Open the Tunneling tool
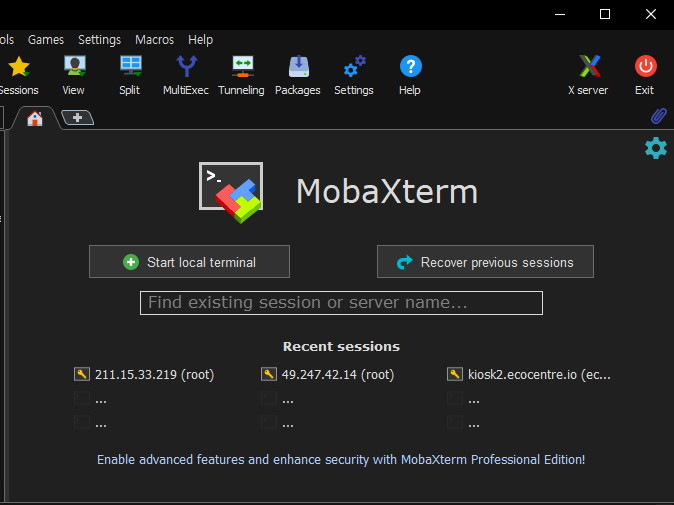674x505 pixels. tap(243, 66)
